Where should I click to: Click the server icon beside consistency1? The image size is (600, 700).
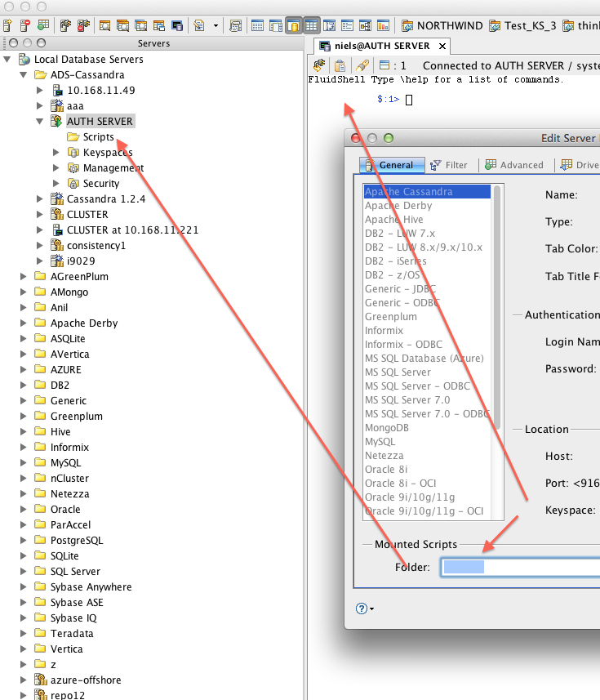click(56, 246)
